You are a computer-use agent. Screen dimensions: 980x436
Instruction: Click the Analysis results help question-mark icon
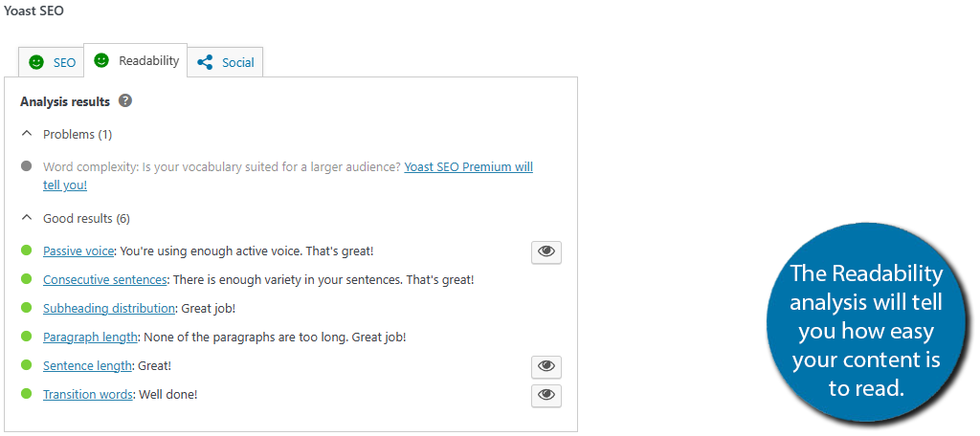125,100
